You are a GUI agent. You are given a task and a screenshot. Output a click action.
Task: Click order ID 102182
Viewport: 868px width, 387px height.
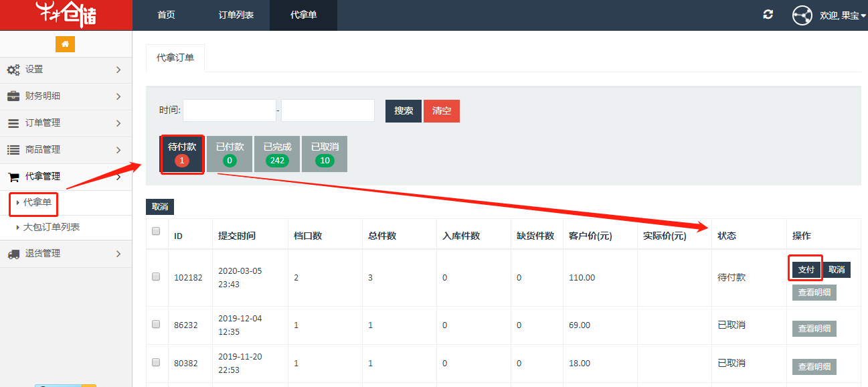(x=188, y=278)
